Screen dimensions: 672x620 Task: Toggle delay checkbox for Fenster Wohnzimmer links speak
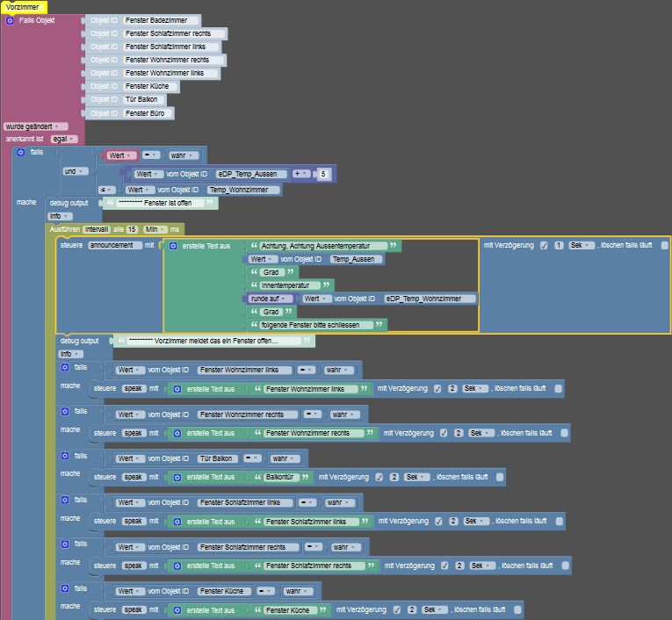click(437, 389)
